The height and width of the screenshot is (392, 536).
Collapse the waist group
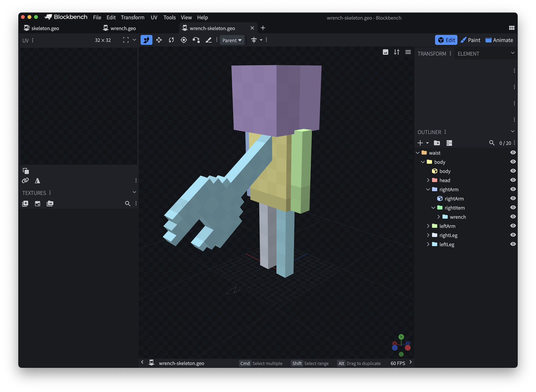[418, 153]
